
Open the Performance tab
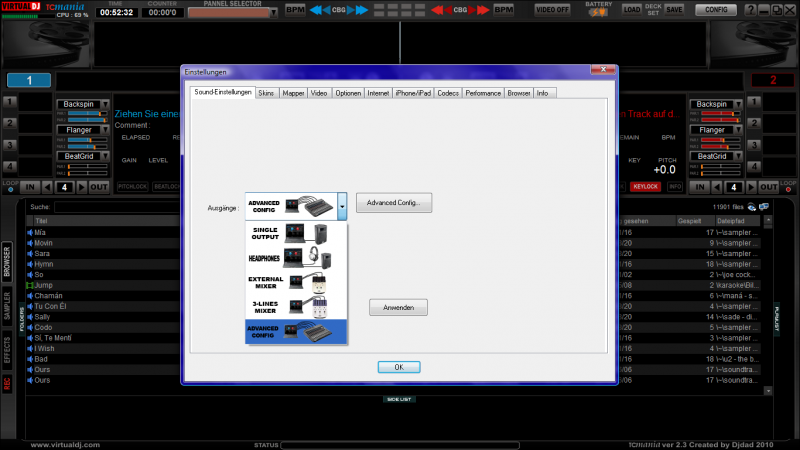(483, 93)
